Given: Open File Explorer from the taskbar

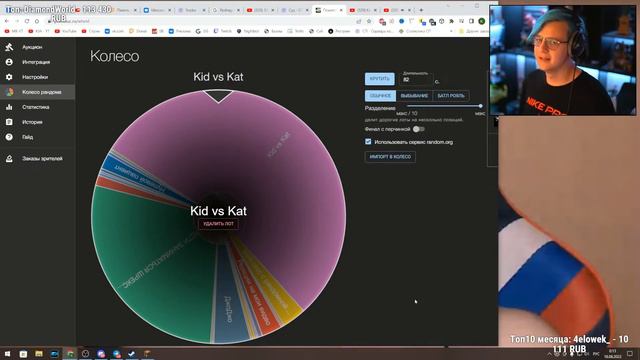Looking at the screenshot, I should 39,353.
